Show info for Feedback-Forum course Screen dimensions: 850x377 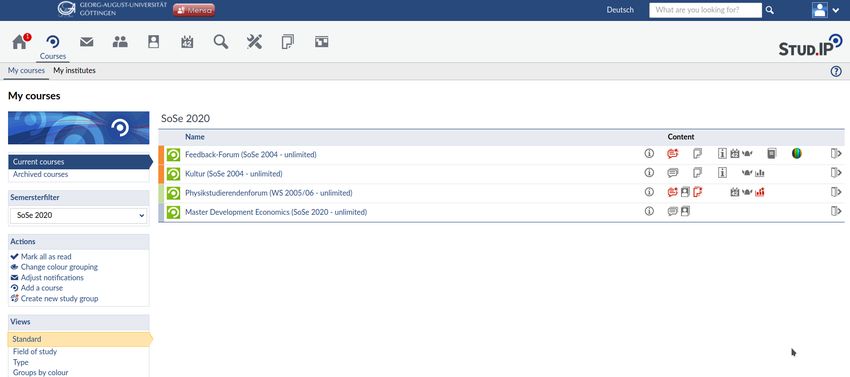(649, 154)
